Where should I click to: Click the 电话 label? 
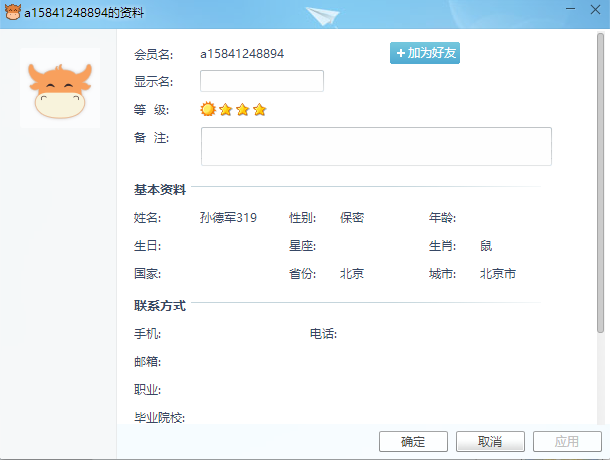(x=323, y=334)
